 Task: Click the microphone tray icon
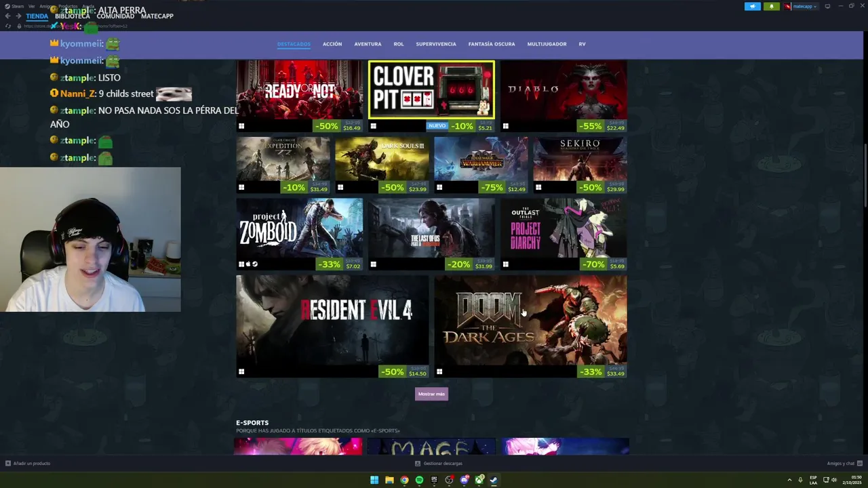tap(800, 480)
